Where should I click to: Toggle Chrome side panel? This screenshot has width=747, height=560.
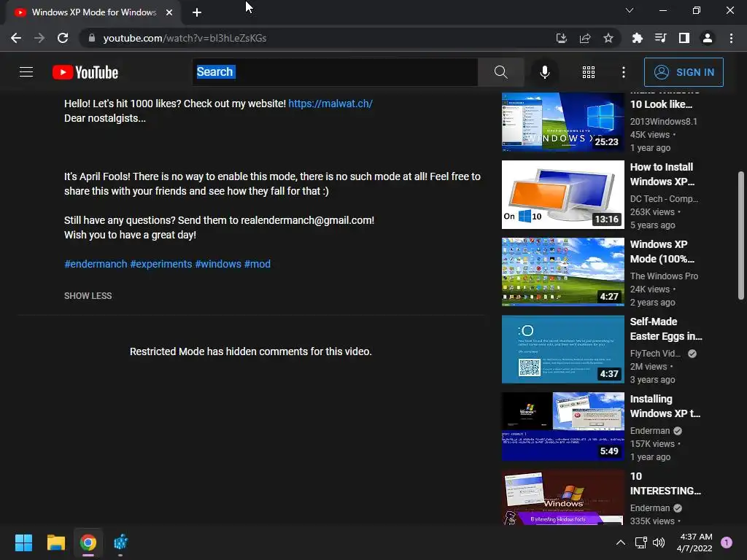point(684,38)
